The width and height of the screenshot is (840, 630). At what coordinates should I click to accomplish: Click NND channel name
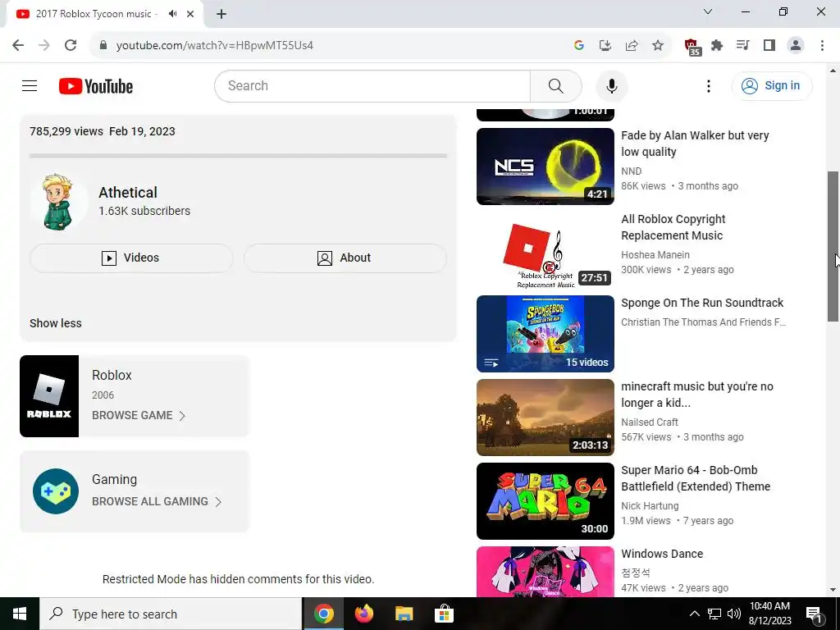click(631, 171)
